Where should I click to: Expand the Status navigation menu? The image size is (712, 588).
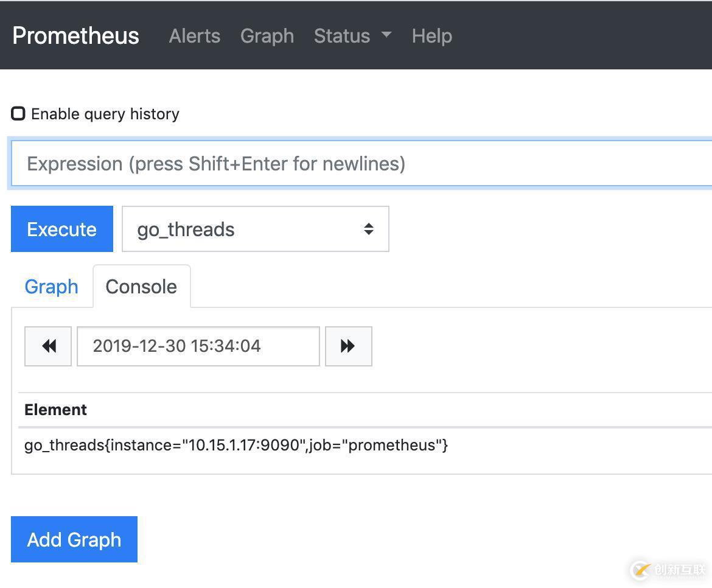(x=343, y=36)
